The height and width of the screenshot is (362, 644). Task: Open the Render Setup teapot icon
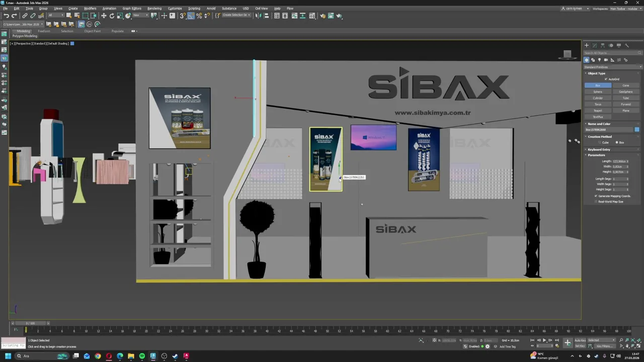323,16
